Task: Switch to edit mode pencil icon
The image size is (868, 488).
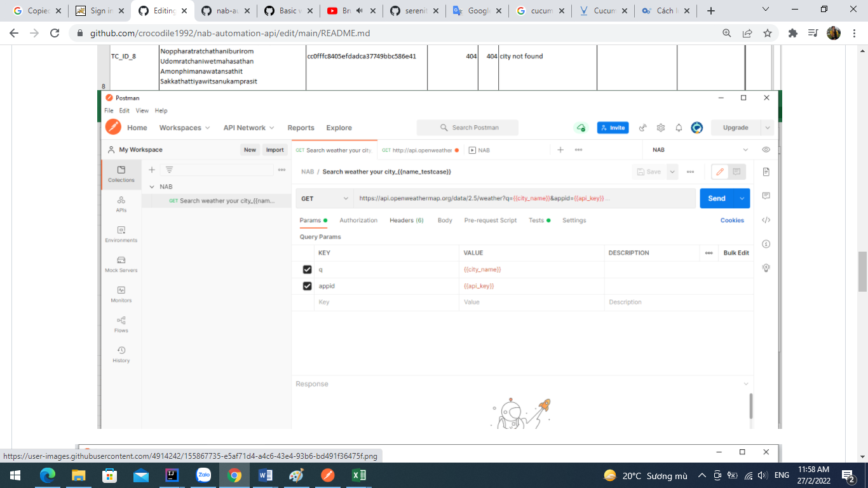Action: 720,172
